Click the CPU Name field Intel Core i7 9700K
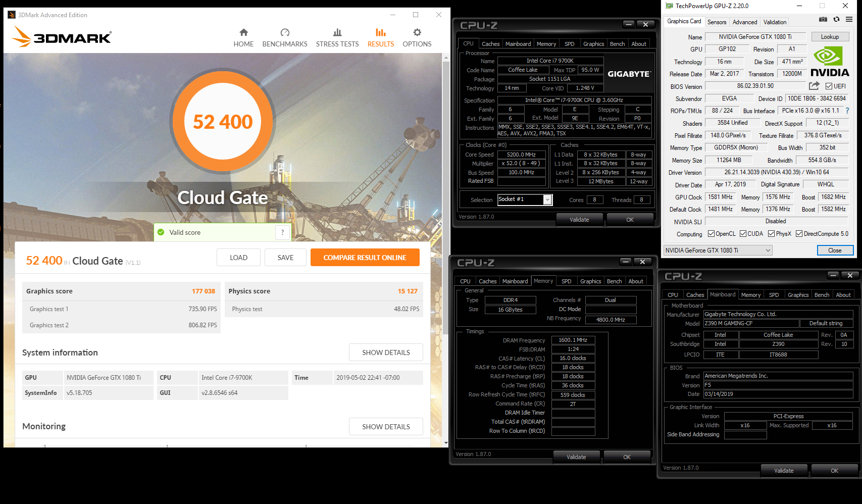862x504 pixels. (x=550, y=61)
